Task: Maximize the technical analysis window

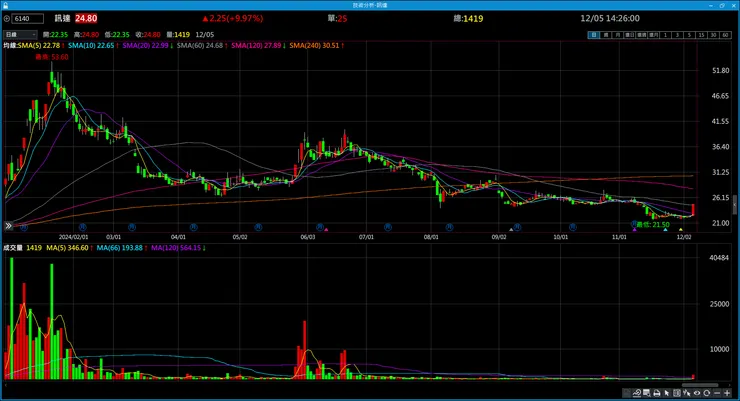Action: [722, 5]
